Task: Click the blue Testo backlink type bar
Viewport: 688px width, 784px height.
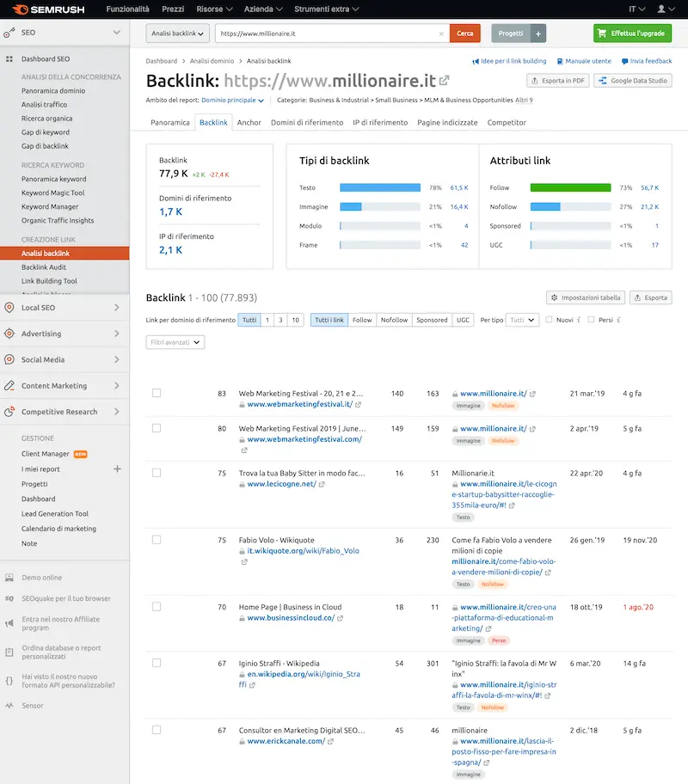Action: [x=380, y=187]
